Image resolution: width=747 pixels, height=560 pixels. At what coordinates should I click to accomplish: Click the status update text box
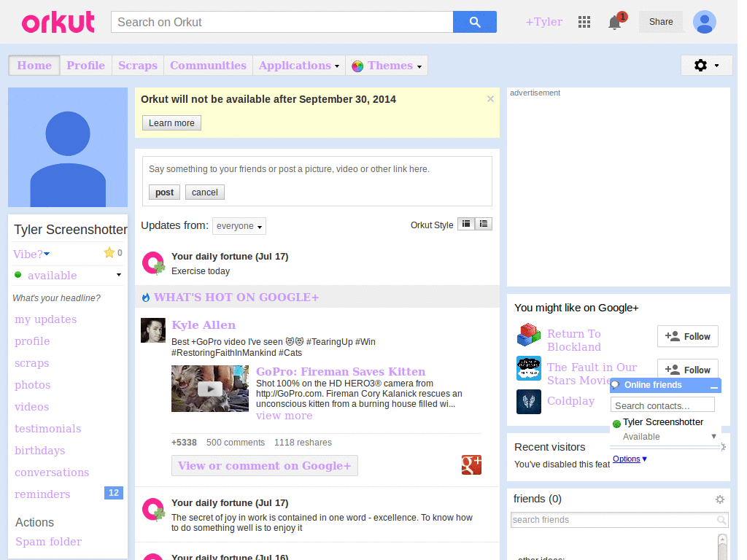click(x=317, y=169)
